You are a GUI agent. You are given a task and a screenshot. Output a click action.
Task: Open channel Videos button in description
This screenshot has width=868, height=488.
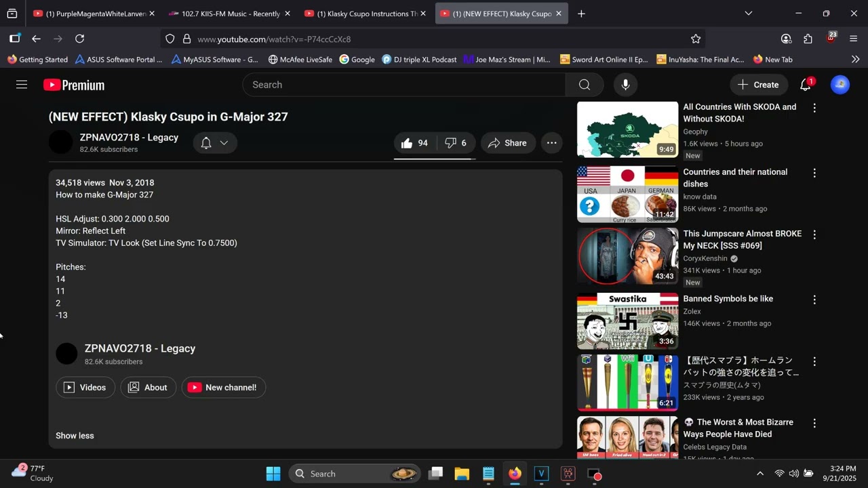[85, 388]
